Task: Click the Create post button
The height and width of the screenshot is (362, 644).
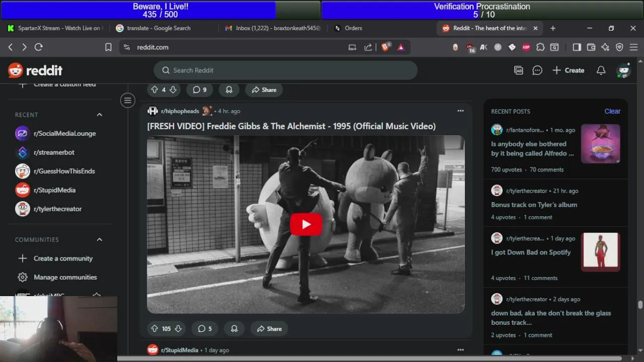Action: point(569,70)
